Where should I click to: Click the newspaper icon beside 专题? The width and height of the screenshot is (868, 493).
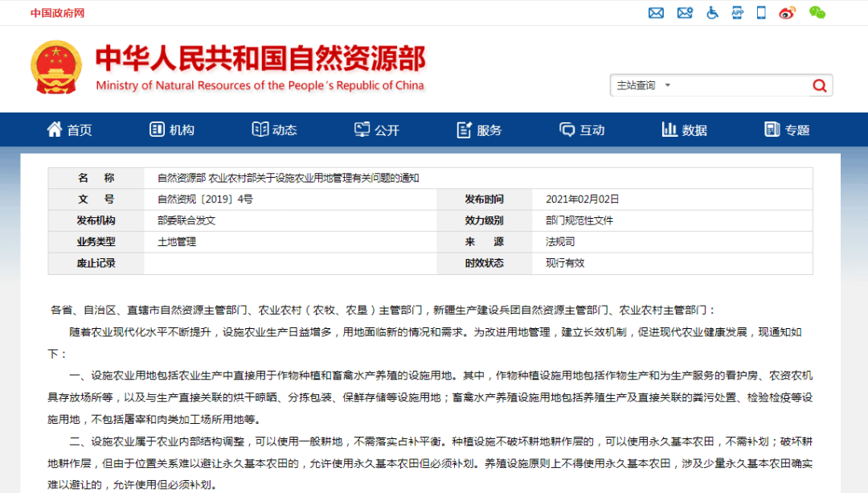(772, 129)
